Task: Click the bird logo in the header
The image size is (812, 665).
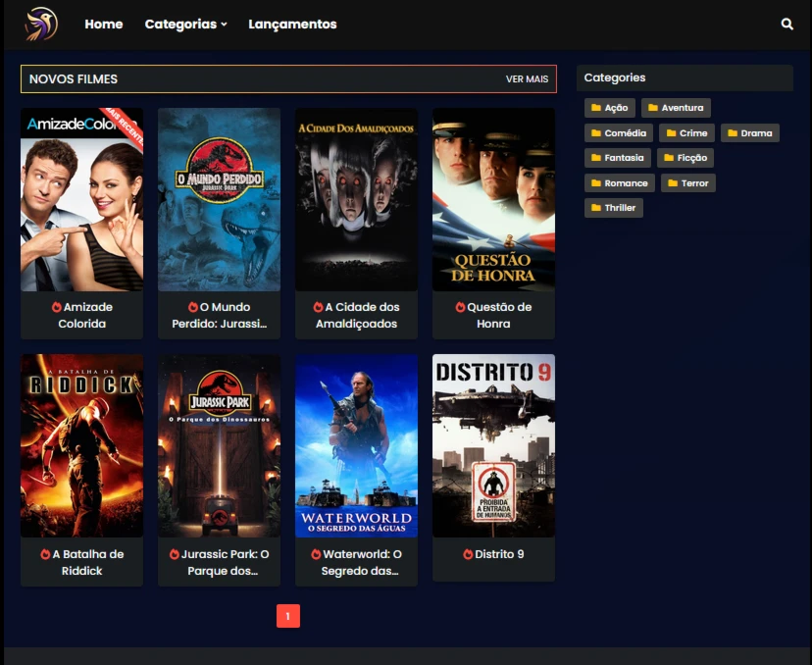Action: pos(41,24)
